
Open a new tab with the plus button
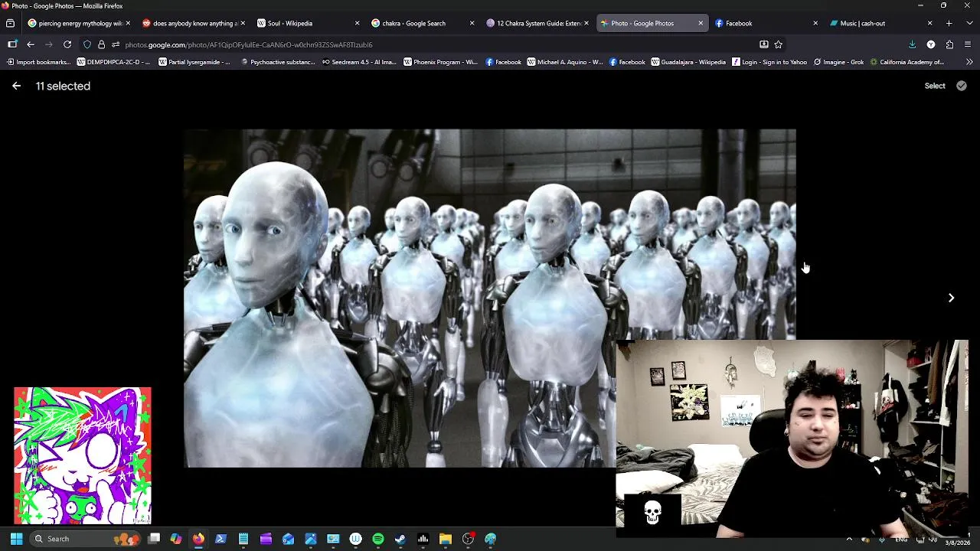949,23
